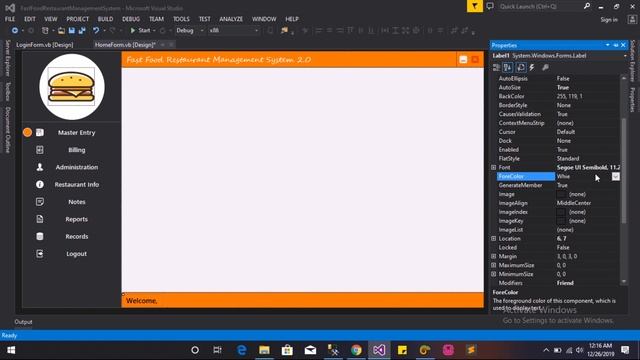
Task: Click the Administration person icon
Action: [40, 167]
